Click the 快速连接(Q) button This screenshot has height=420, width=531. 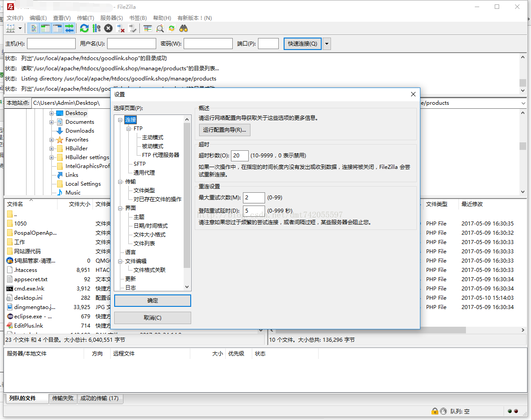click(x=303, y=44)
